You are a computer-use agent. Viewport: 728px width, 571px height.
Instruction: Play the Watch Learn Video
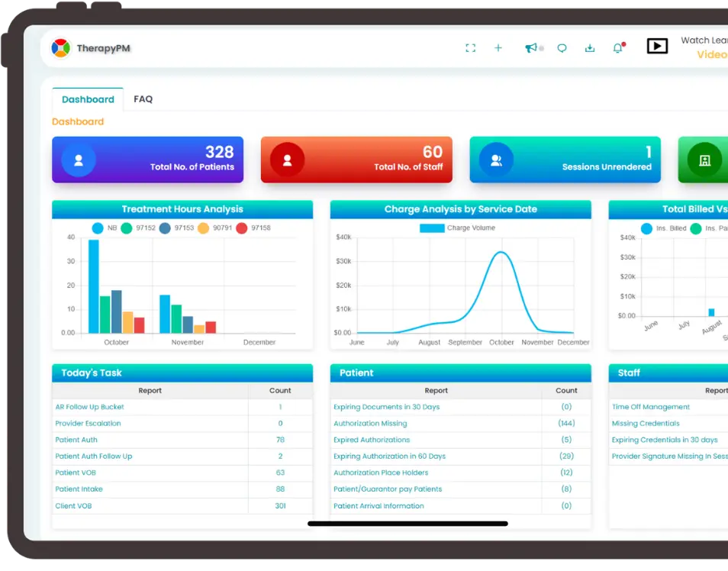coord(657,46)
